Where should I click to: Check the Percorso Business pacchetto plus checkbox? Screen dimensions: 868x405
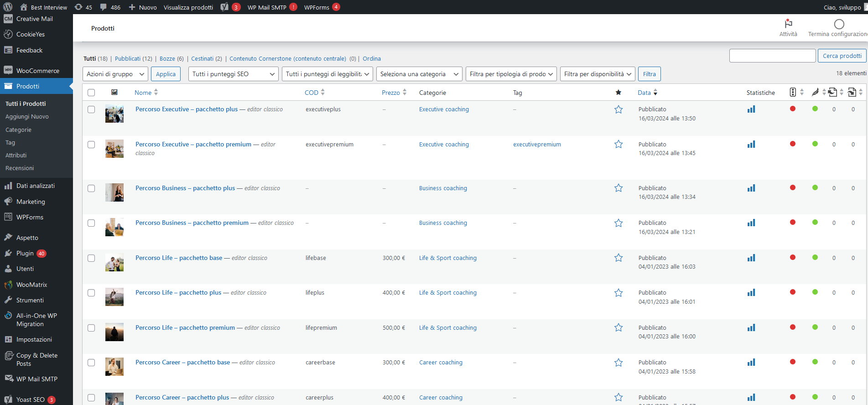coord(91,188)
